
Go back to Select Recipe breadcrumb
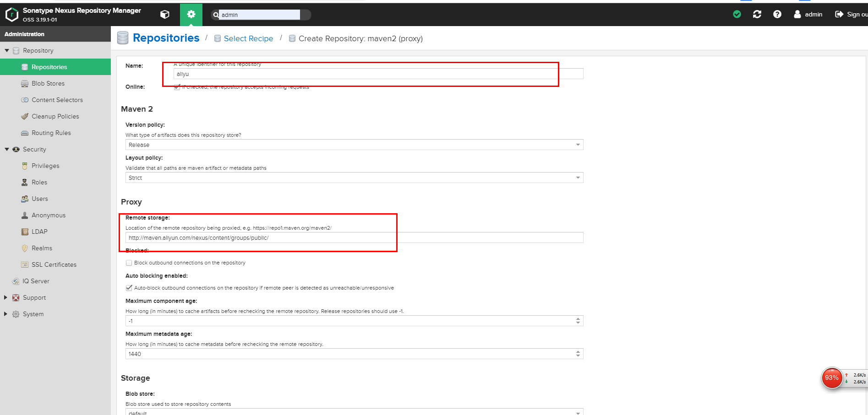[248, 38]
